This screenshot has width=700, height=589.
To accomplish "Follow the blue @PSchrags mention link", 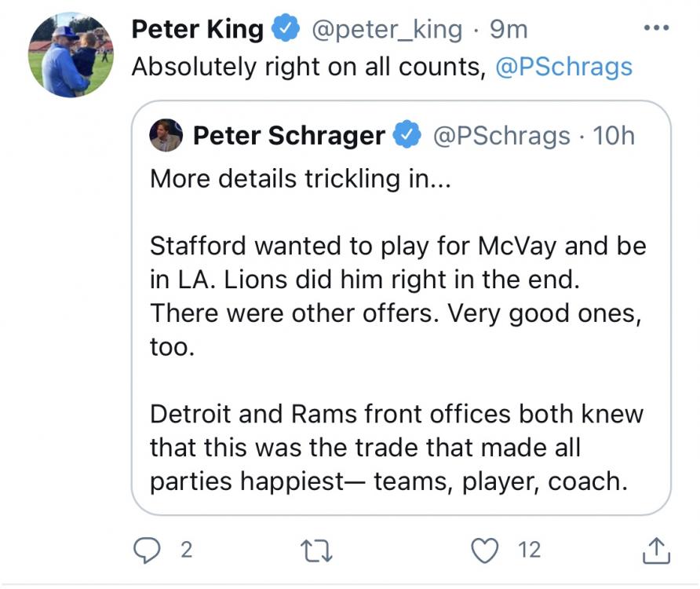I will (x=563, y=67).
